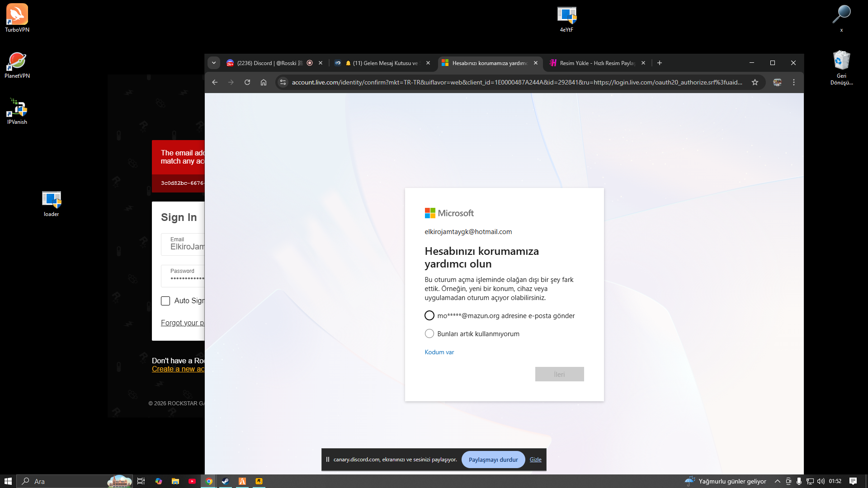This screenshot has height=488, width=868.
Task: Focus the Chrome address bar URL
Action: (517, 82)
